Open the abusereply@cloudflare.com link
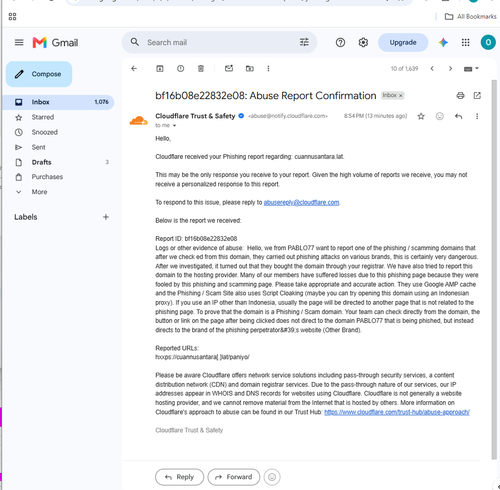The height and width of the screenshot is (490, 500). point(301,202)
